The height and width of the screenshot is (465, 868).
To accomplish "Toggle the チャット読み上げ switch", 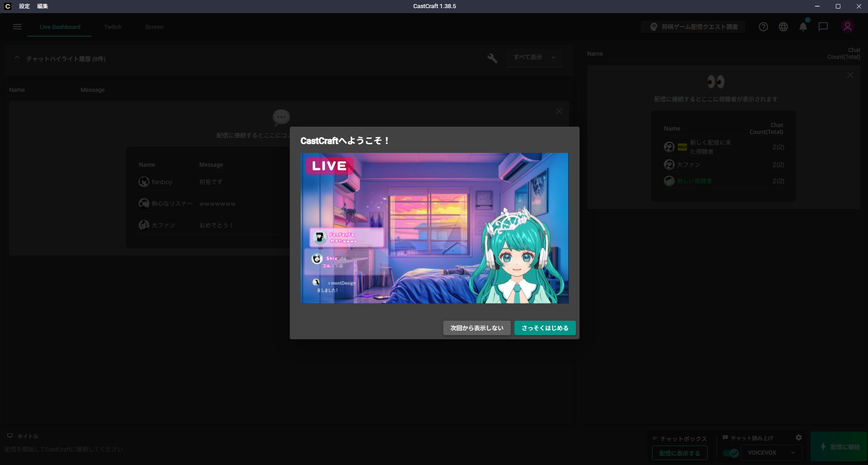I will pos(731,453).
